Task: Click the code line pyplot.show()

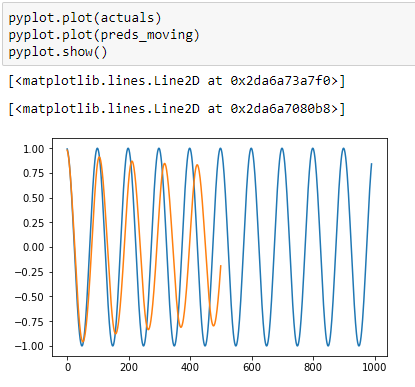Action: tap(58, 52)
